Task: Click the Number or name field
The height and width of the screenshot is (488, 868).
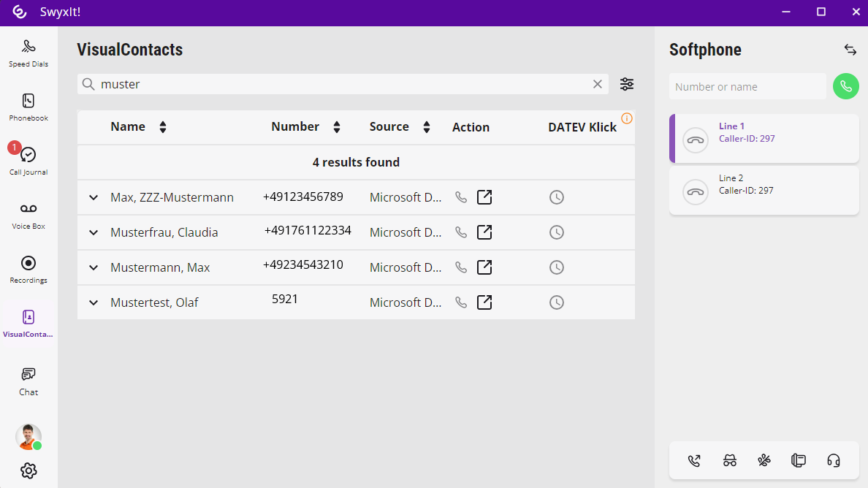Action: pos(747,87)
